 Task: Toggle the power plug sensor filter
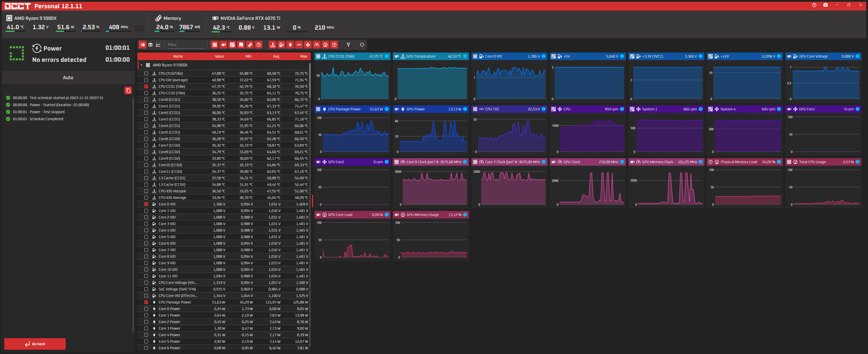[x=290, y=45]
